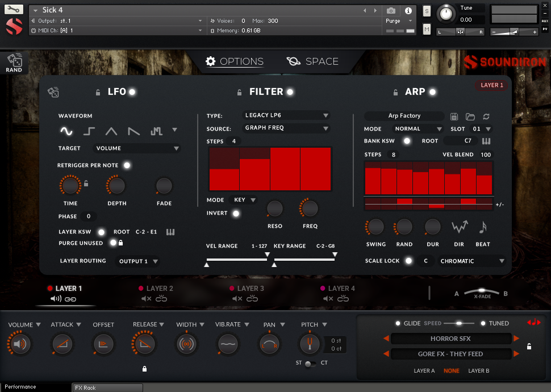551x392 pixels.
Task: Open the FX Rack tab
Action: (x=107, y=387)
